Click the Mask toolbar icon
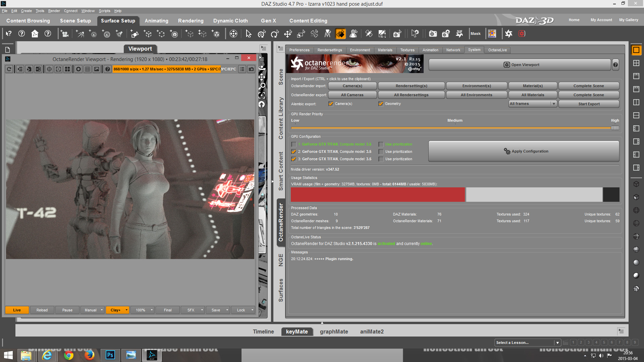The image size is (644, 362). [x=475, y=34]
